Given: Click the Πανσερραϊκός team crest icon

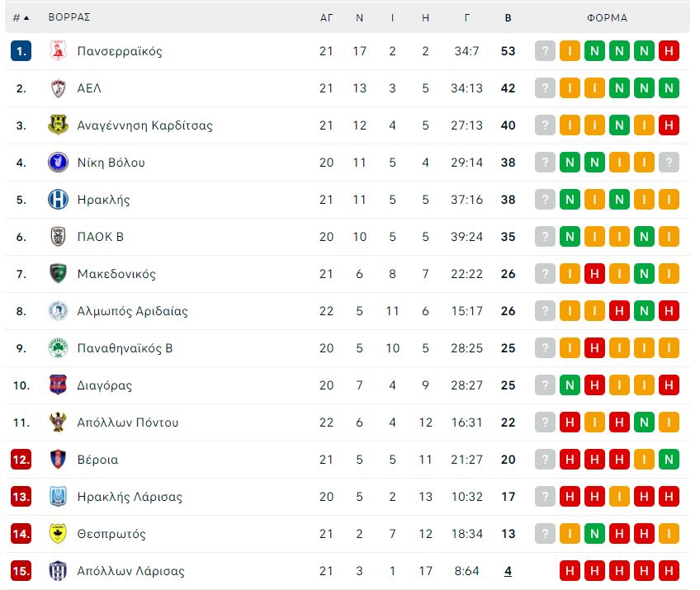Looking at the screenshot, I should 58,51.
